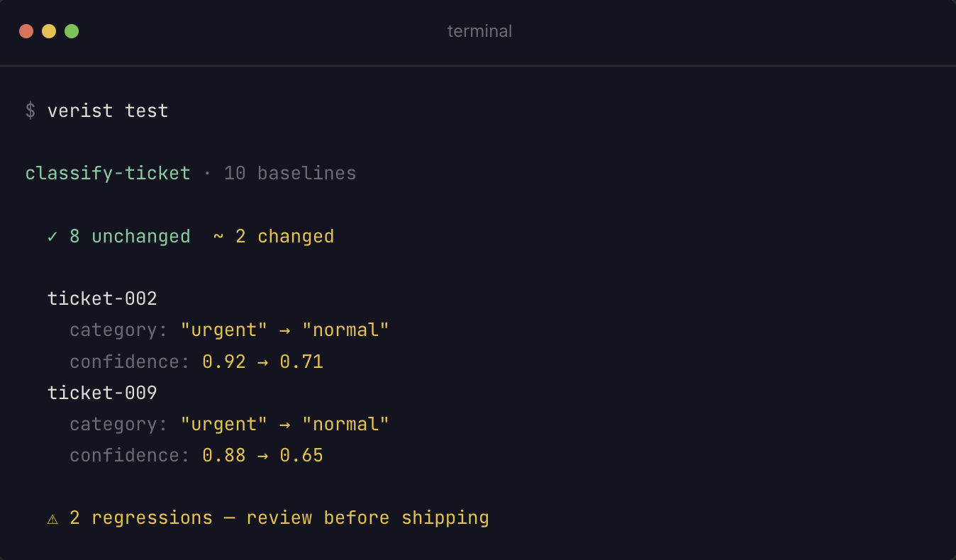The width and height of the screenshot is (956, 560).
Task: Click the warning triangle icon
Action: tap(52, 519)
